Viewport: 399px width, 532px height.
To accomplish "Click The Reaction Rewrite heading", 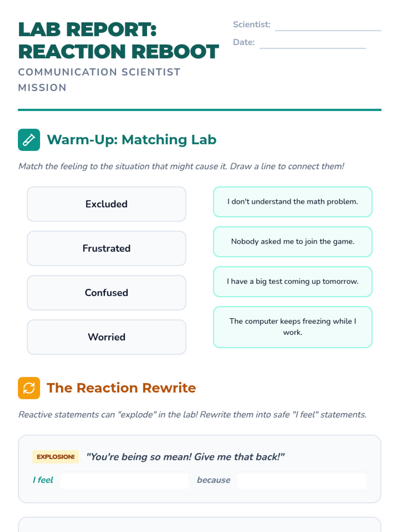I will pos(121,388).
